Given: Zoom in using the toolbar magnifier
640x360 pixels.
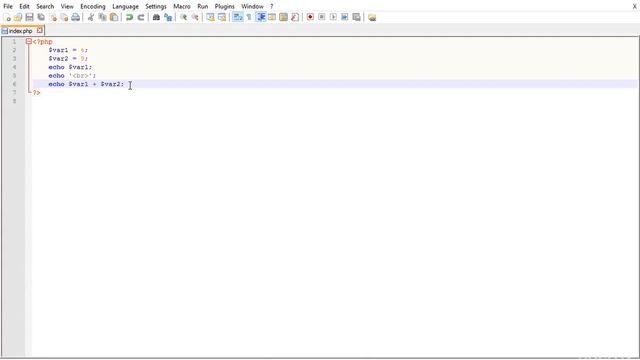Looking at the screenshot, I should (x=183, y=17).
